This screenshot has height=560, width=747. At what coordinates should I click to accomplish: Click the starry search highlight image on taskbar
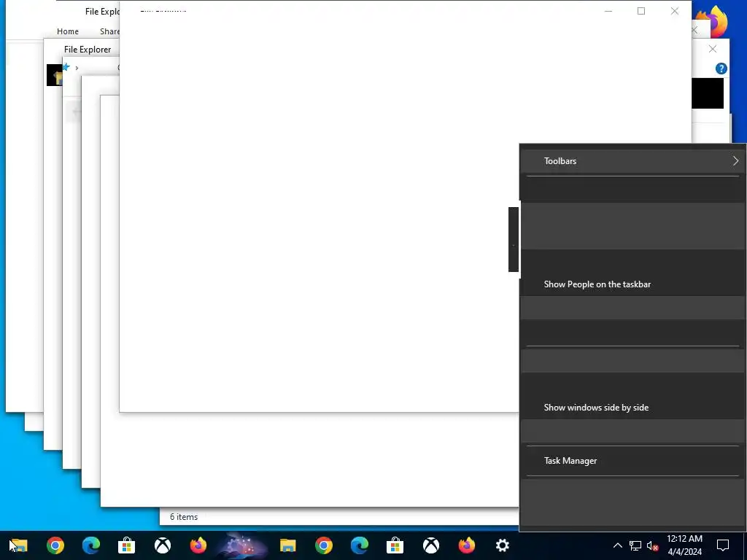(241, 545)
